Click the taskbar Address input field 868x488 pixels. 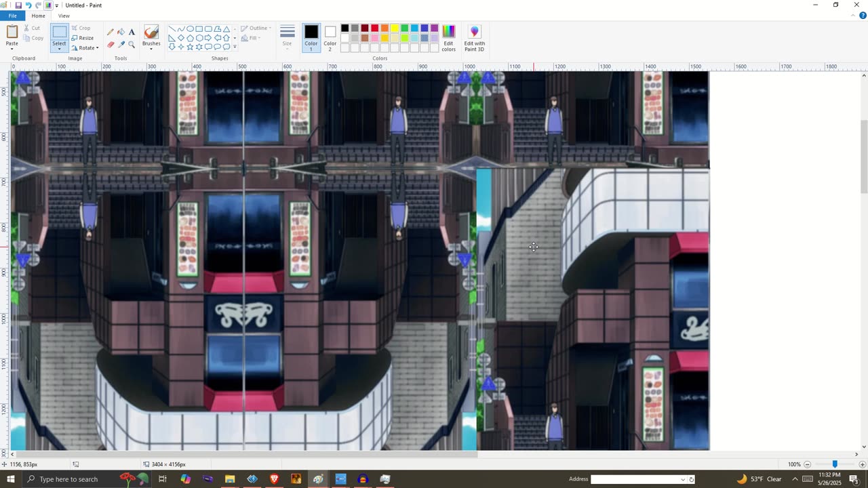pos(635,479)
